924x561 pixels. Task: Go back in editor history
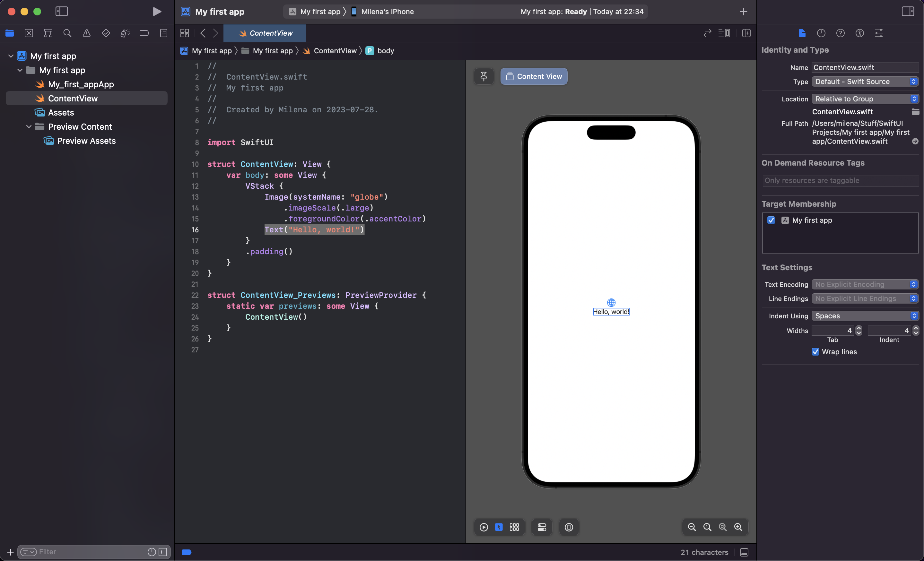pos(203,33)
